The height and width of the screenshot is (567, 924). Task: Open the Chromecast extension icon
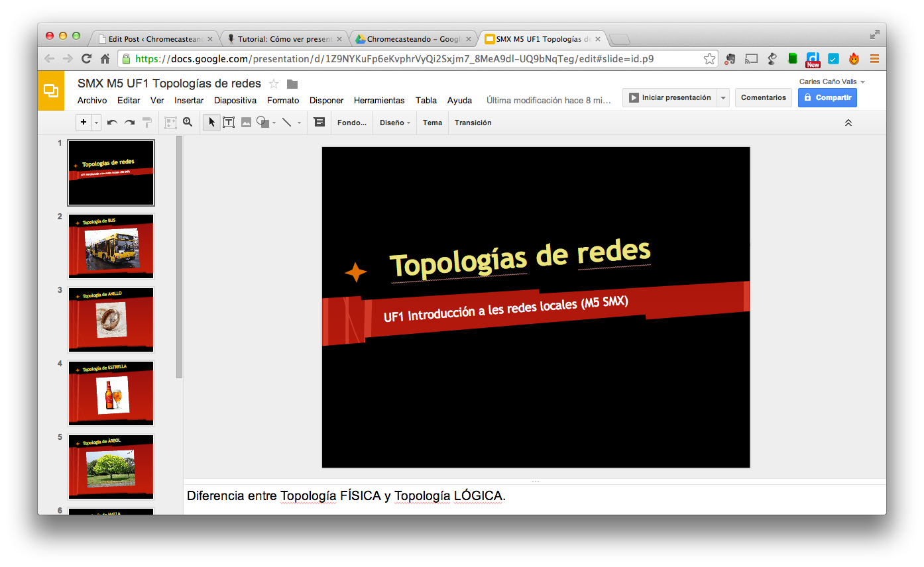(x=751, y=59)
